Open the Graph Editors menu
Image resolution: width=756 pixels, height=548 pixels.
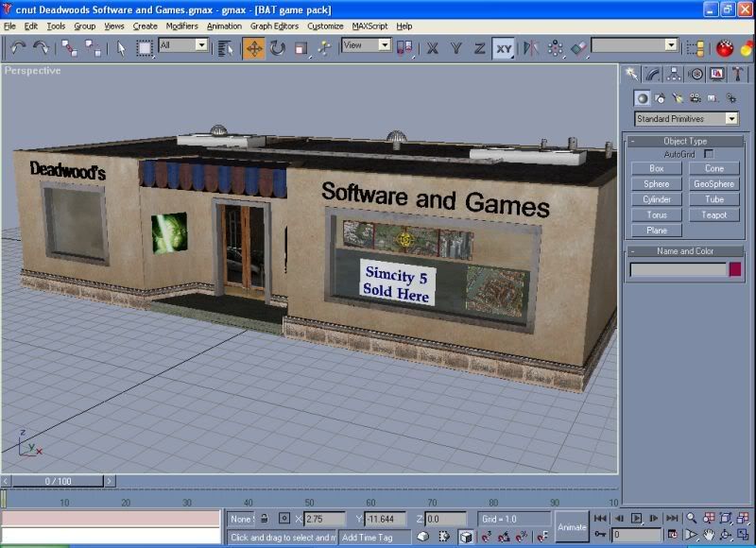(274, 26)
